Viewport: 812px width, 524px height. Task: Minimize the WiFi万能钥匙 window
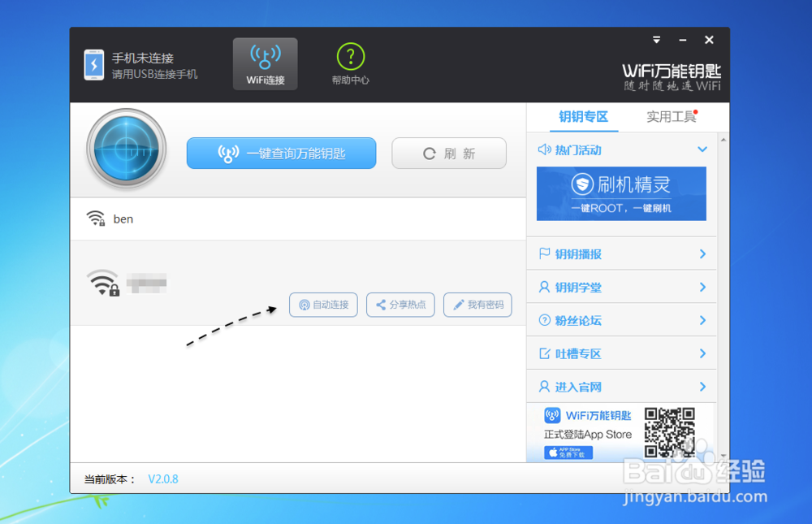pos(683,40)
